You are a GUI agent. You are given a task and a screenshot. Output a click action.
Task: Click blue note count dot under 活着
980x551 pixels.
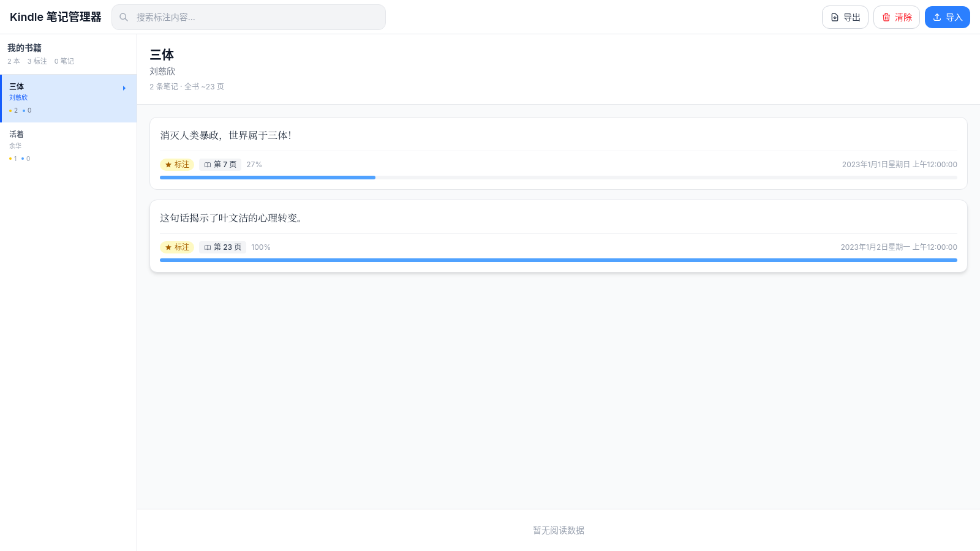23,159
